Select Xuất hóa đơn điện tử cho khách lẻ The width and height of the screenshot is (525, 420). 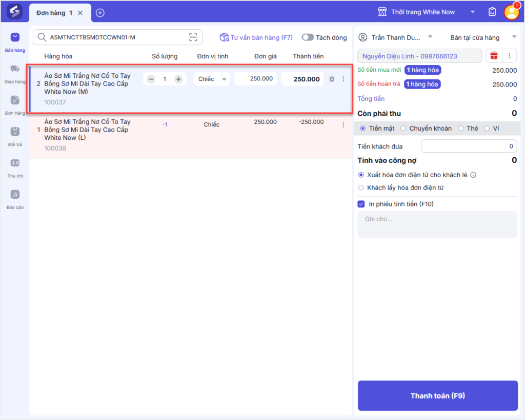(361, 175)
